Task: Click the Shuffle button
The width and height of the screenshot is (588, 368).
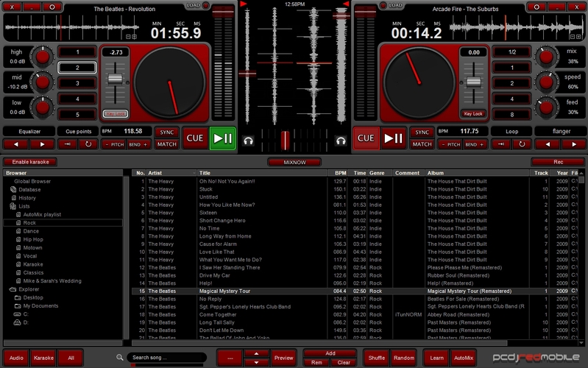Action: [x=375, y=358]
